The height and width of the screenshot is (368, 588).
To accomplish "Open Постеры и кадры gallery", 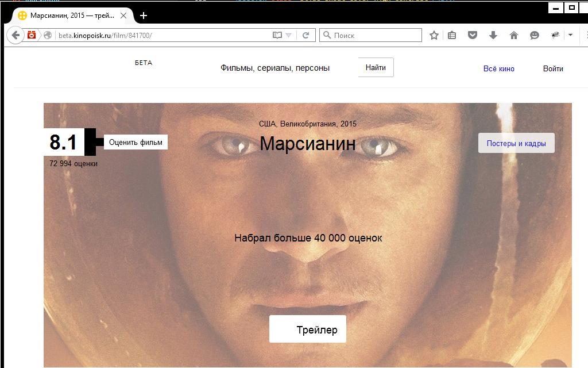I will pos(516,143).
